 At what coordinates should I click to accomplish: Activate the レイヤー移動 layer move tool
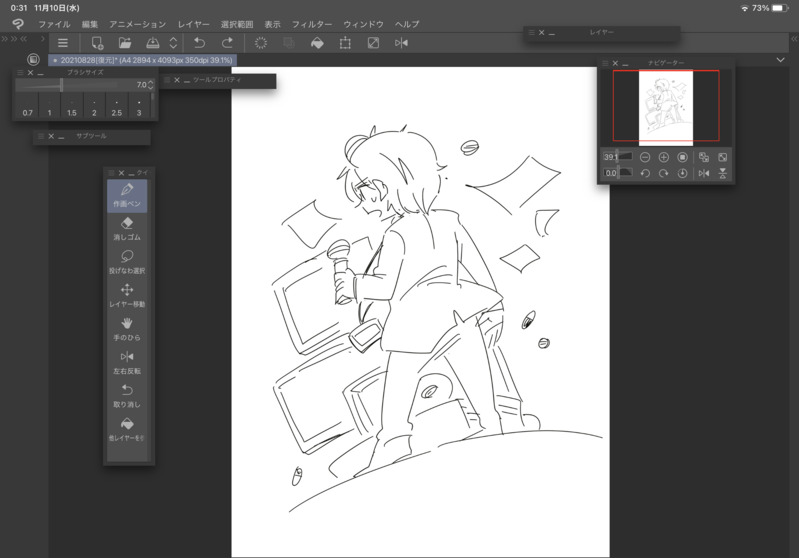[127, 294]
